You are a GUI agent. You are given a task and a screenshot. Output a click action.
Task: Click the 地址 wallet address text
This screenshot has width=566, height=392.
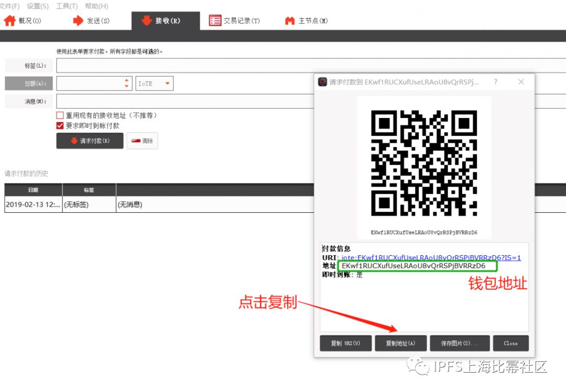413,266
